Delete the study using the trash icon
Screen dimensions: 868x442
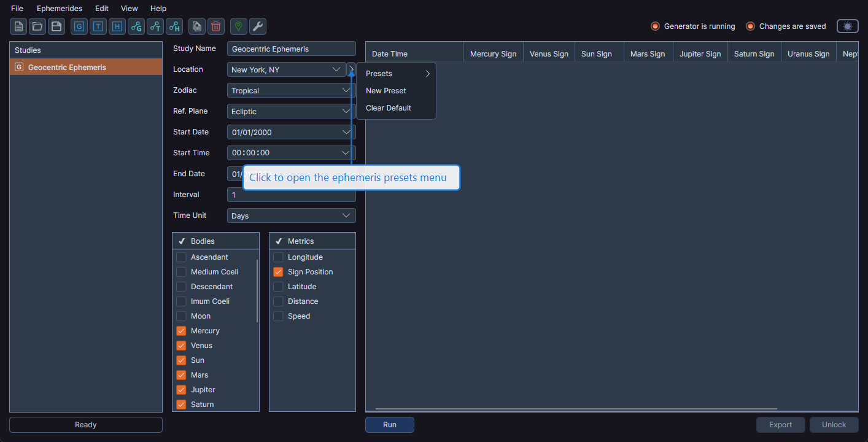click(215, 26)
